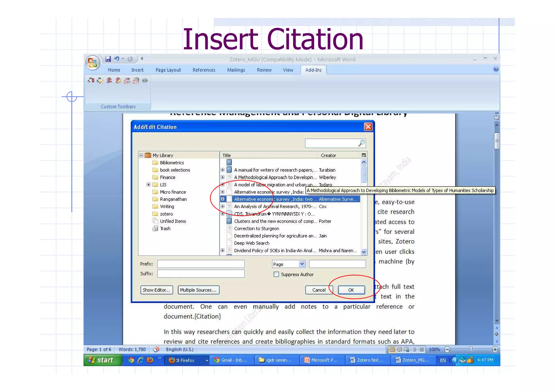Select the Ranganathan collection
The height and width of the screenshot is (392, 555).
(x=173, y=199)
